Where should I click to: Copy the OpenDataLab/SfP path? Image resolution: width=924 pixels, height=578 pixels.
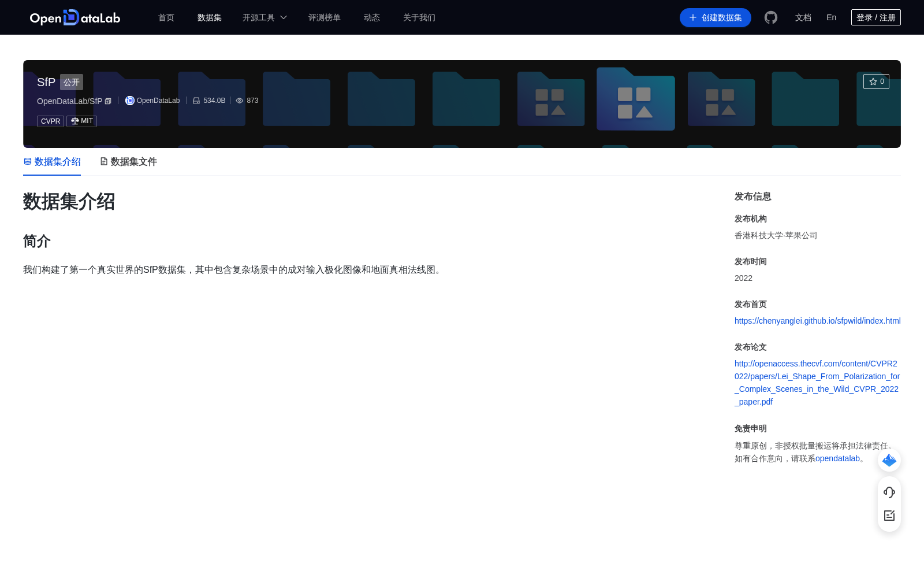click(108, 101)
